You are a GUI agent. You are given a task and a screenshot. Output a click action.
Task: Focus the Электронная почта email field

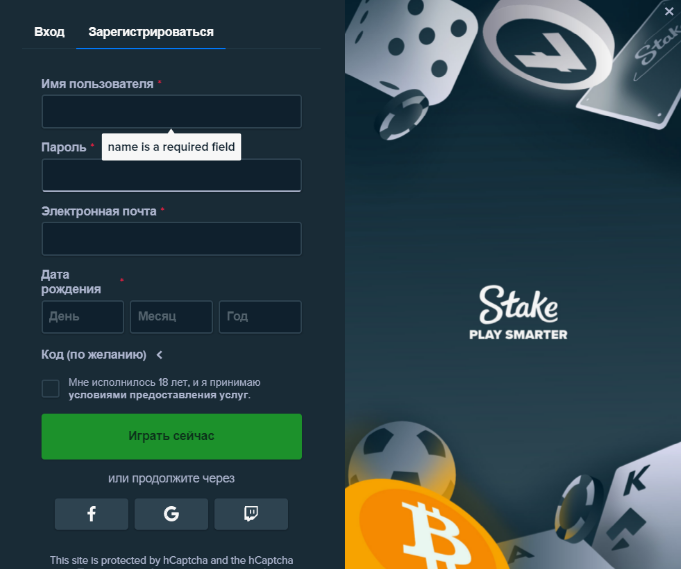pos(172,238)
